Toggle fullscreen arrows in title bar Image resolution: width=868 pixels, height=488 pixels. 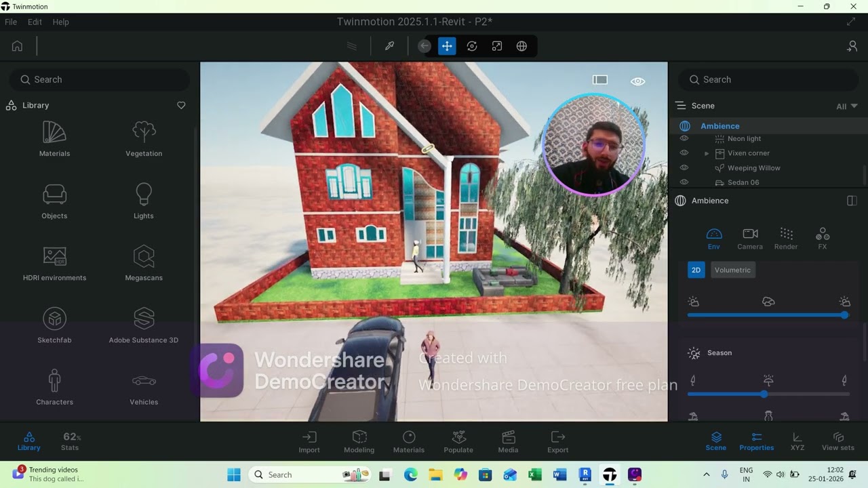[851, 22]
